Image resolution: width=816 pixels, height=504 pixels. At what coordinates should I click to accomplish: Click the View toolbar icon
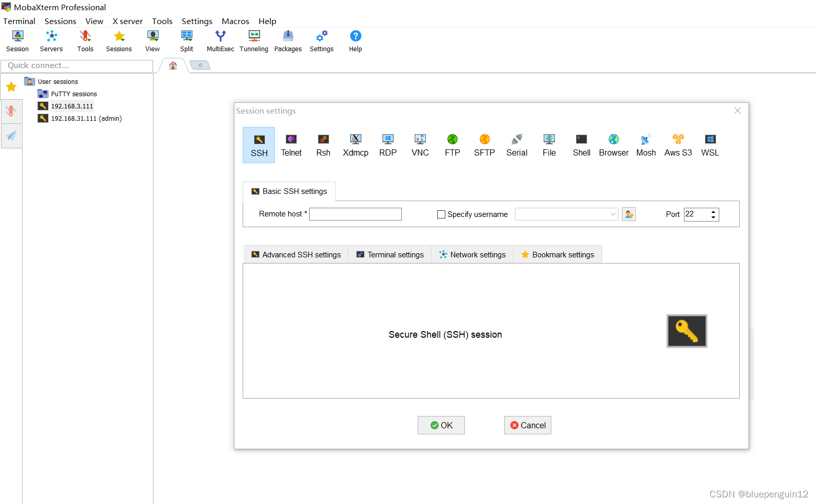point(153,41)
